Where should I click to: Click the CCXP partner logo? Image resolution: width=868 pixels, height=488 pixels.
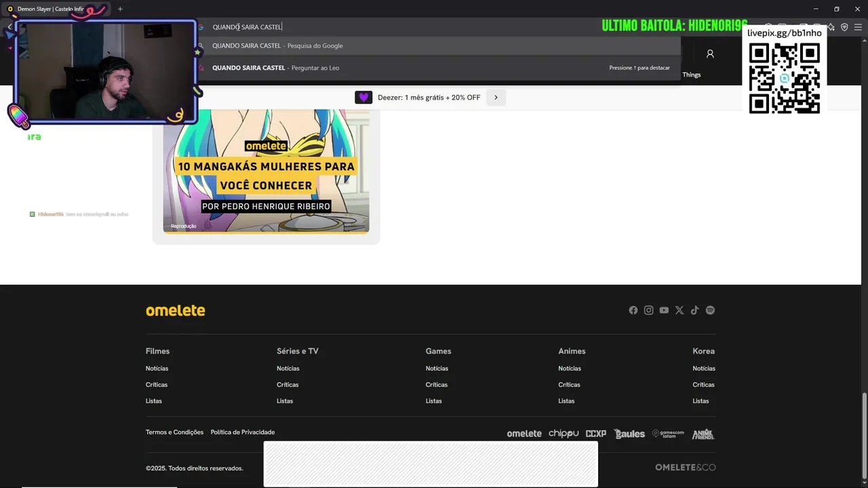point(596,434)
